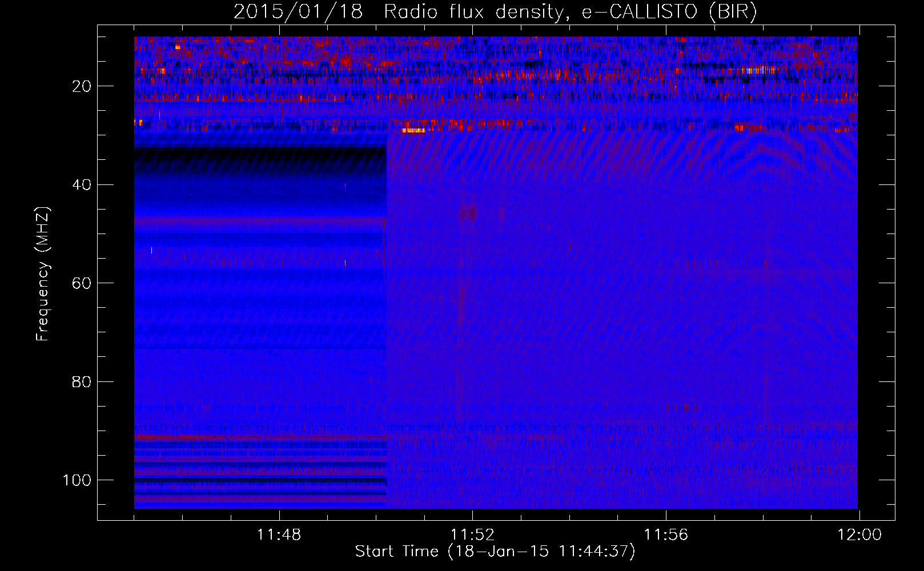This screenshot has width=924, height=571.
Task: Click the 'Start Time (18-Jan-15 11:44:37)' axis label
Action: [x=495, y=552]
